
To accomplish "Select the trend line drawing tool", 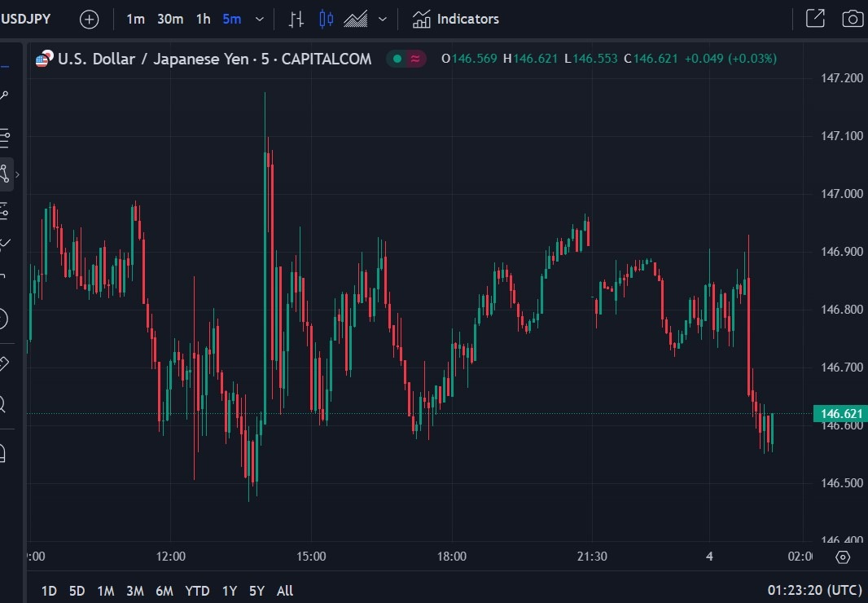I will (4, 96).
